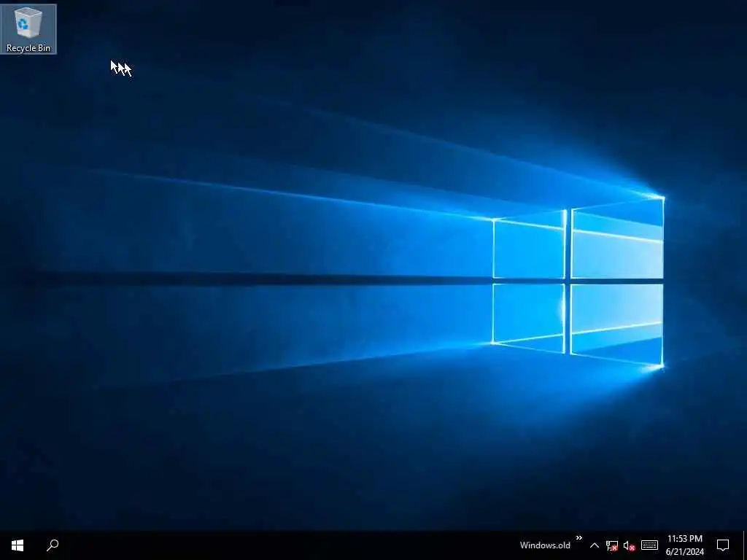Open the Windows.old toolbar label
Viewport: 747px width, 560px height.
pos(544,545)
